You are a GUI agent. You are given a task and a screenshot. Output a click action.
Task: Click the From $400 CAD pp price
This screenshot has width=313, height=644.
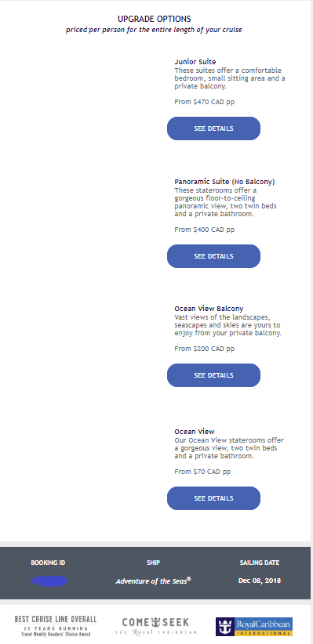(205, 230)
